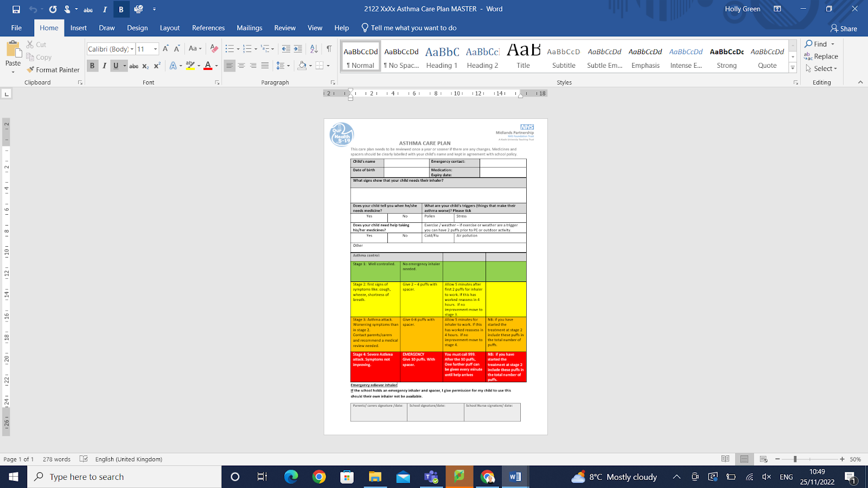This screenshot has width=868, height=488.
Task: Open the Design tab
Action: click(x=137, y=28)
